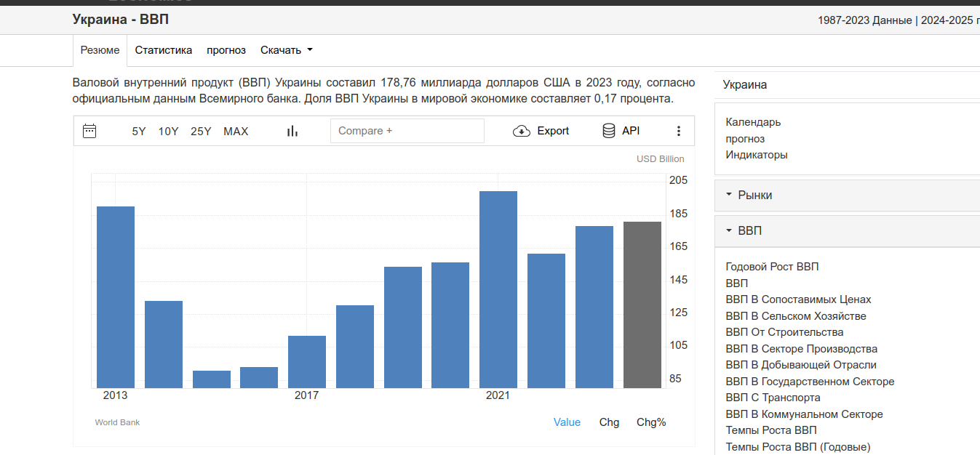980x455 pixels.
Task: Collapse the ВВП section
Action: point(749,231)
